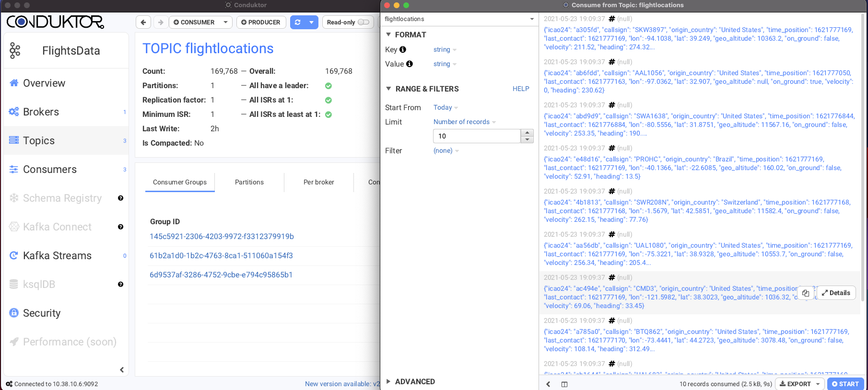This screenshot has width=868, height=390.
Task: Open the HELP link for filters
Action: pos(521,89)
